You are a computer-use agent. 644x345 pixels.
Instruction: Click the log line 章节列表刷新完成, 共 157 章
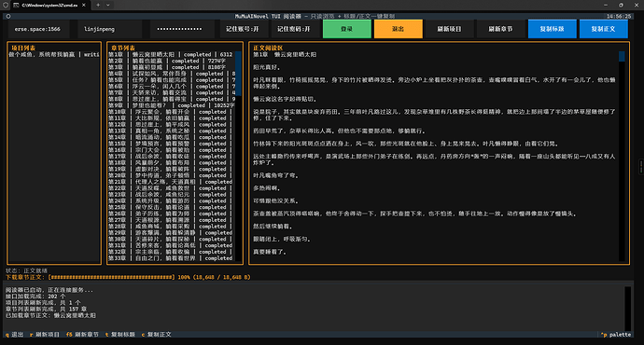pyautogui.click(x=46, y=309)
